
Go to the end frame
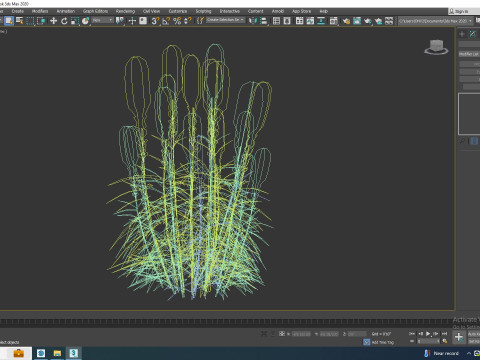(444, 333)
